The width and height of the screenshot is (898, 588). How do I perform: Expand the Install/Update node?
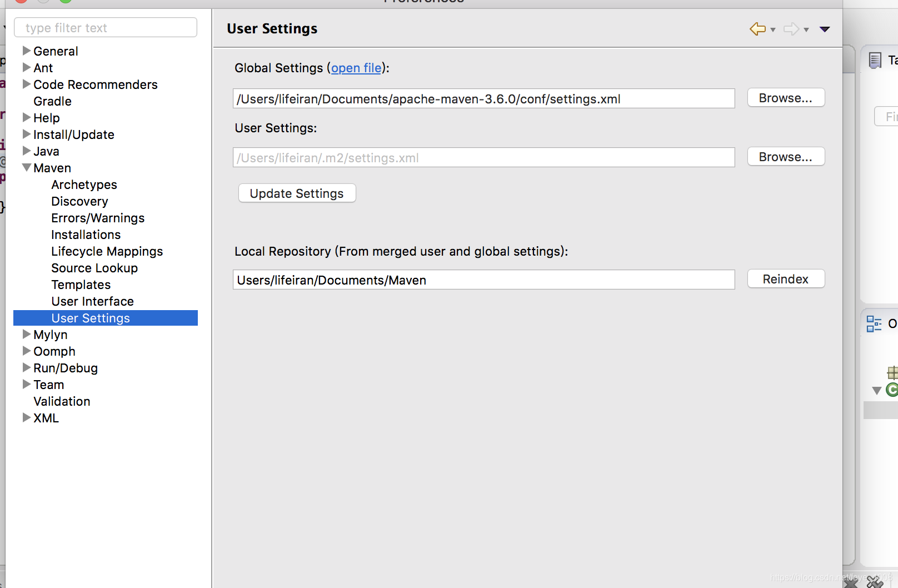26,134
